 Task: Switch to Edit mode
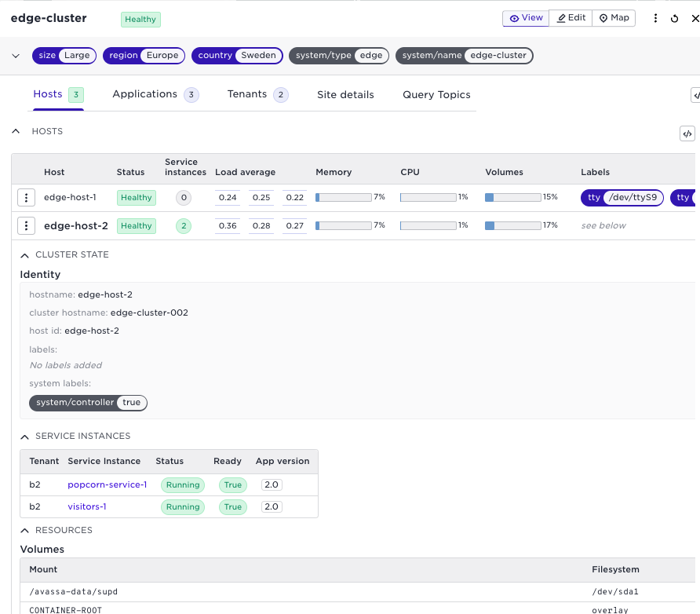point(571,18)
